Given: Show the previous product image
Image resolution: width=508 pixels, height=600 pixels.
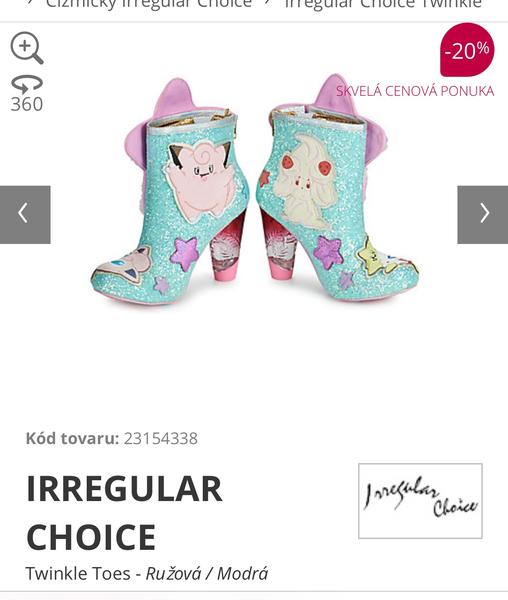Looking at the screenshot, I should (25, 215).
